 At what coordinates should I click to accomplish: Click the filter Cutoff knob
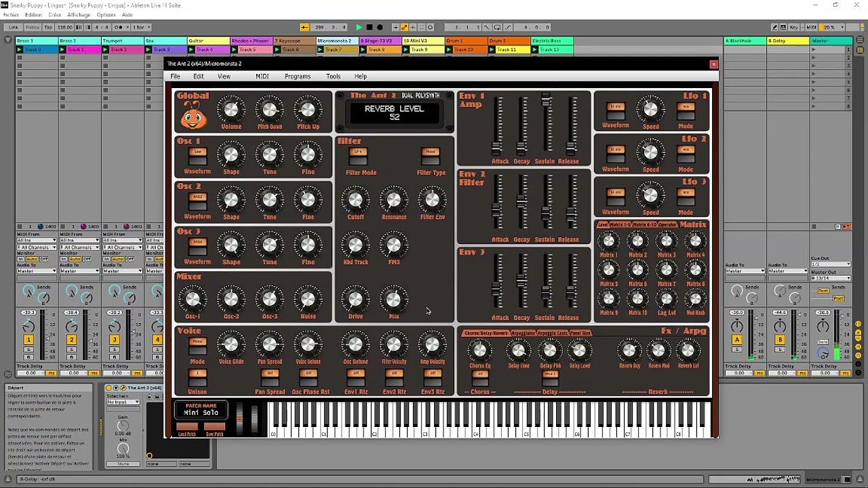(355, 200)
